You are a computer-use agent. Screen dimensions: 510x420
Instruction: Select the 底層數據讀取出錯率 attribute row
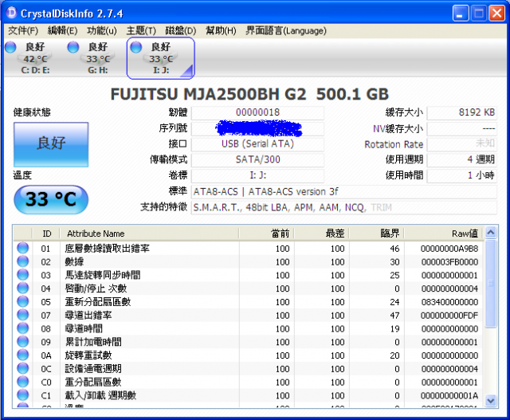(x=249, y=248)
